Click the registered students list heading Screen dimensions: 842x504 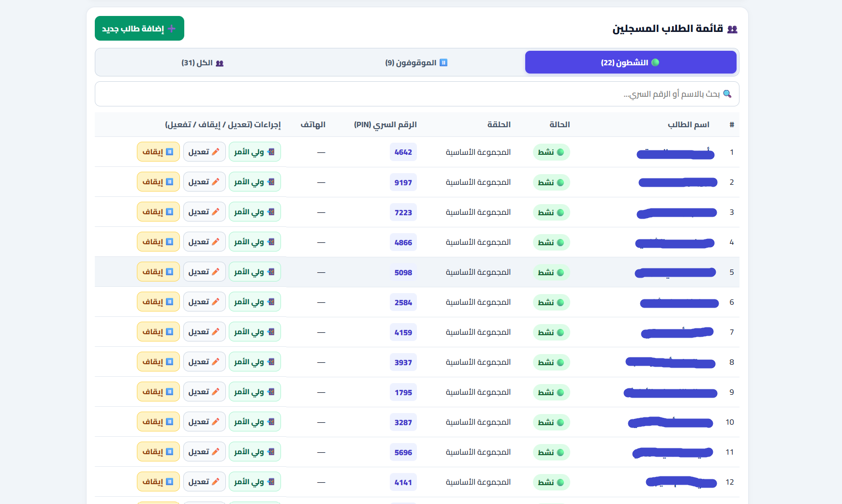(675, 29)
